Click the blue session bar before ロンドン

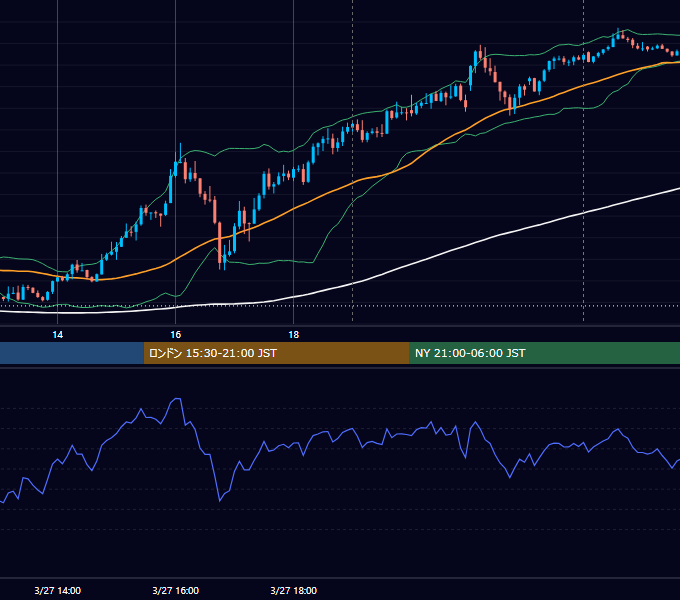[72, 353]
